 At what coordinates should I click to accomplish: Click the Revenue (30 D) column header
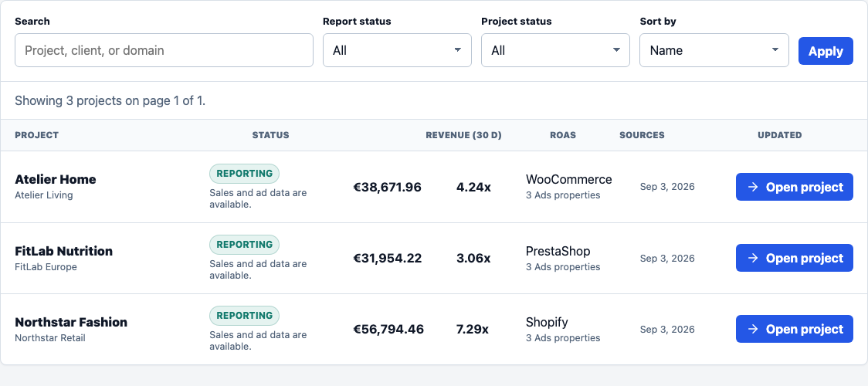[x=464, y=135]
